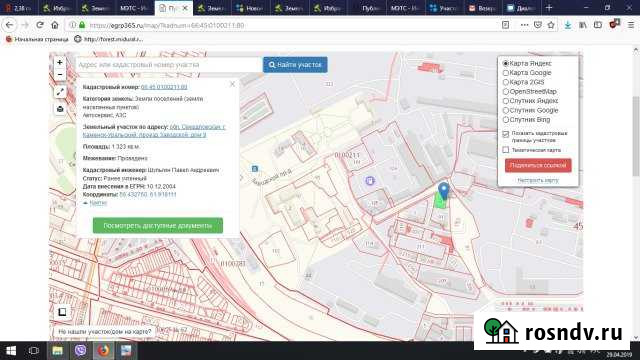Viewport: 640px width, 360px height.
Task: Enable the thematic map checkbox
Action: [x=506, y=150]
